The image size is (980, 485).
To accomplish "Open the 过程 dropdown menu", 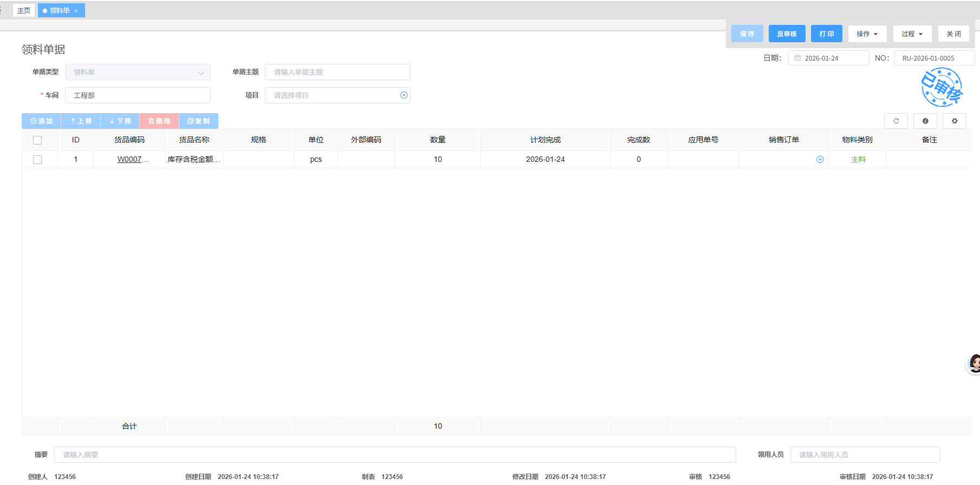I will point(912,34).
